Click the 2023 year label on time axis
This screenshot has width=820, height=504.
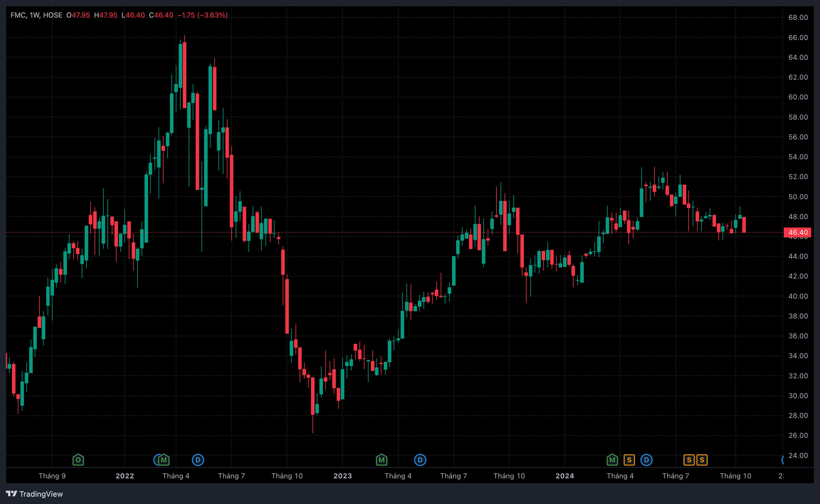tap(343, 476)
